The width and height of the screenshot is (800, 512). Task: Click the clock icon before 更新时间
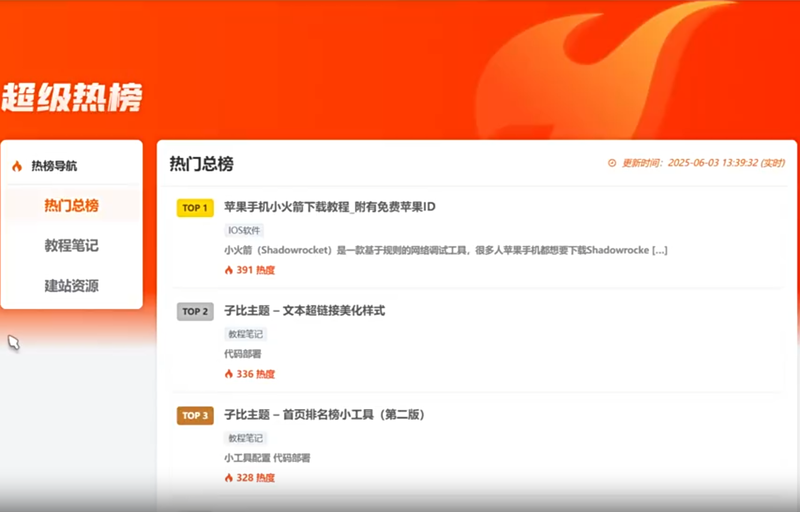(x=612, y=163)
